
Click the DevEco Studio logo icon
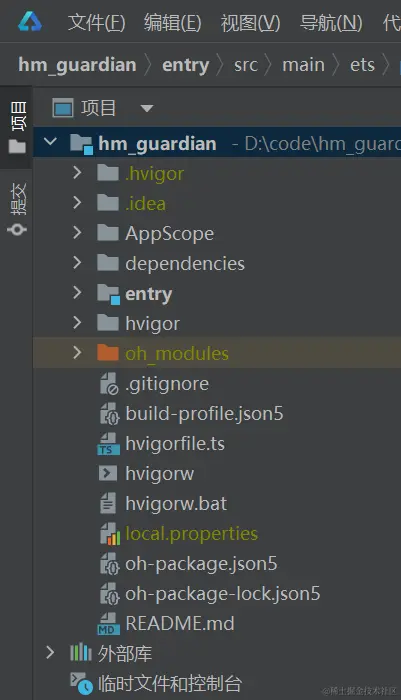30,22
